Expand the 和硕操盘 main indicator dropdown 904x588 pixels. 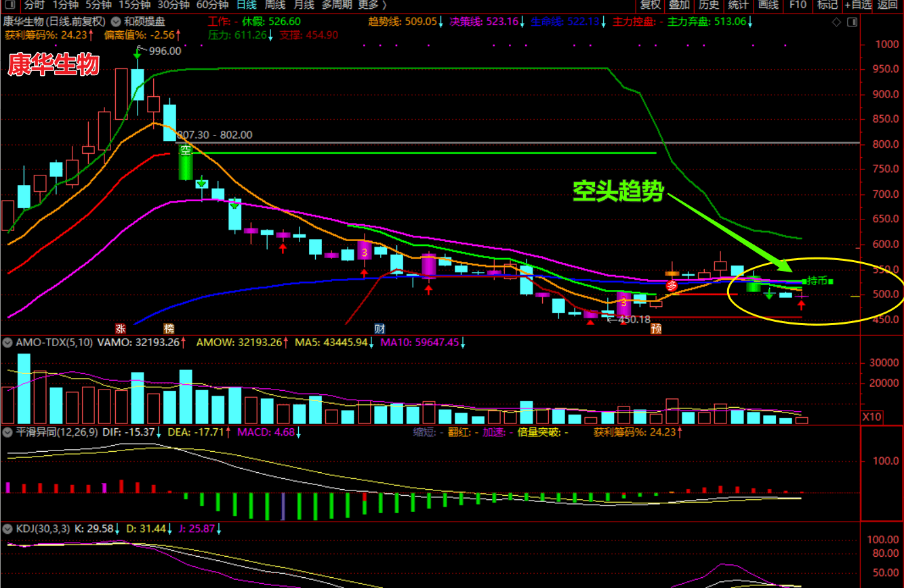coord(116,22)
